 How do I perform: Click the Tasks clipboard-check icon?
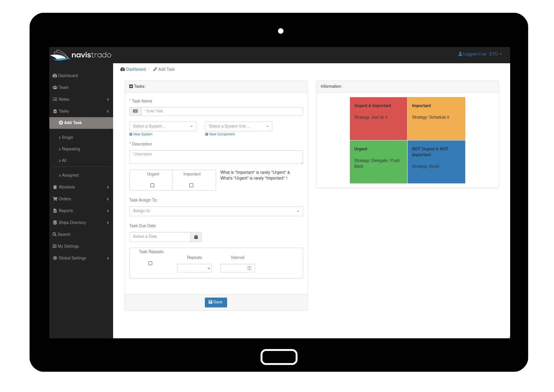pos(55,111)
